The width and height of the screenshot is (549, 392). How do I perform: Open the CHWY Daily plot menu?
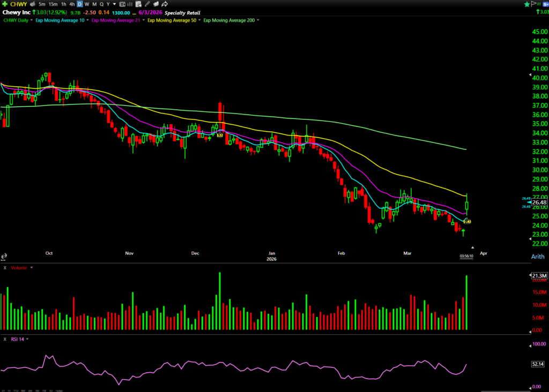coord(32,20)
